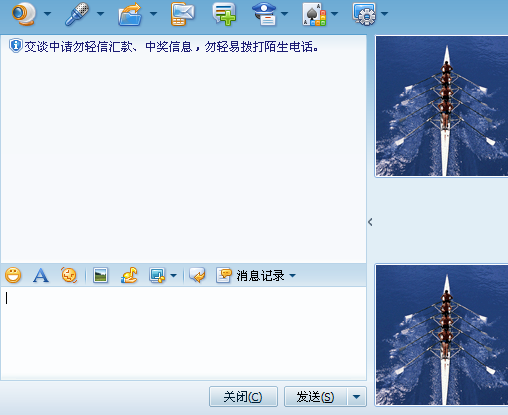Expand the screenshot tool dropdown arrow
508x415 pixels.
coord(173,276)
